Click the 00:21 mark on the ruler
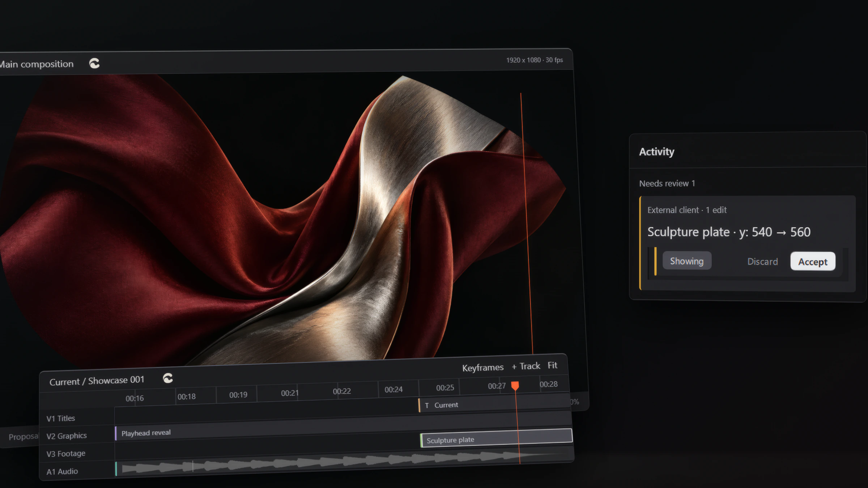 tap(290, 393)
